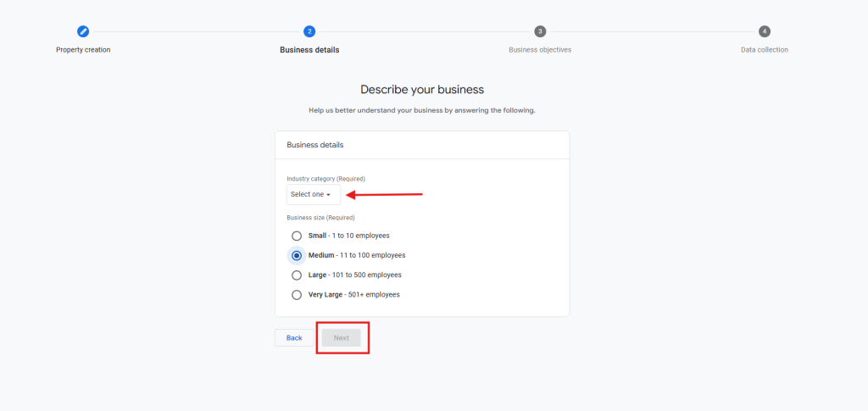The height and width of the screenshot is (411, 868).
Task: Click the Next button
Action: point(341,338)
